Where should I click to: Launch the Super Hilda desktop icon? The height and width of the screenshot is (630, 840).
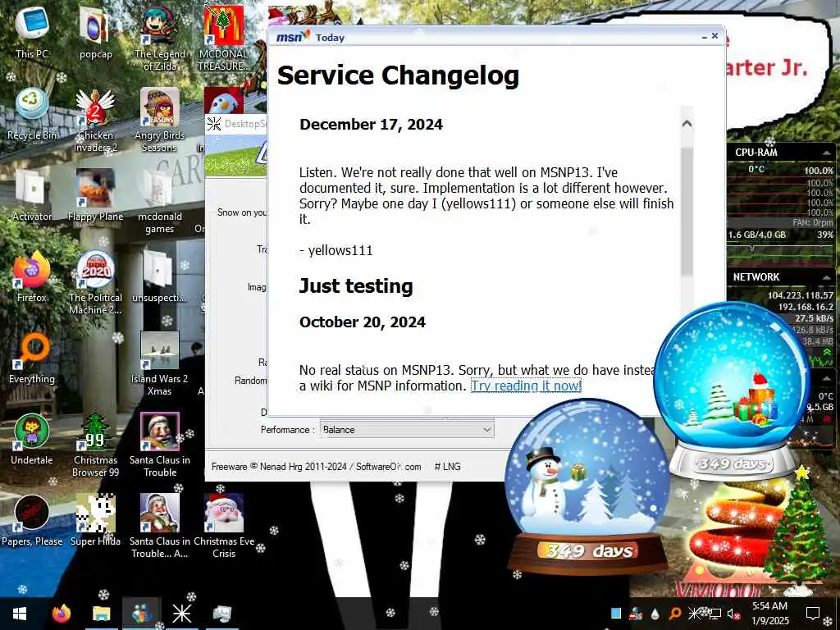click(95, 521)
